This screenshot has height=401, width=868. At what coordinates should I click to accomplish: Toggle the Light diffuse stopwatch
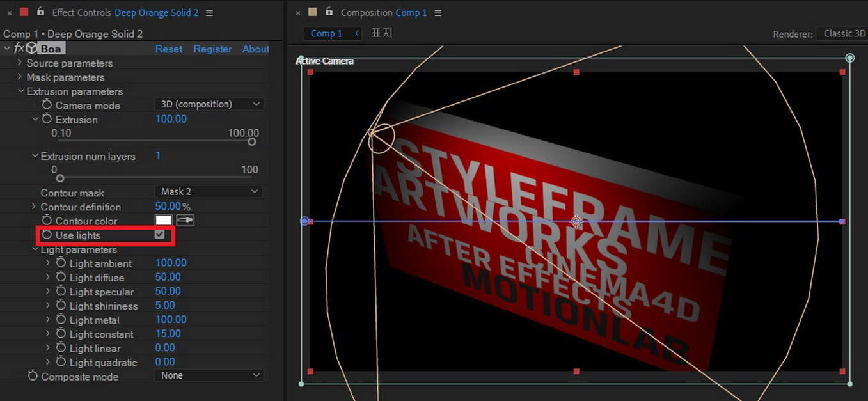(61, 277)
